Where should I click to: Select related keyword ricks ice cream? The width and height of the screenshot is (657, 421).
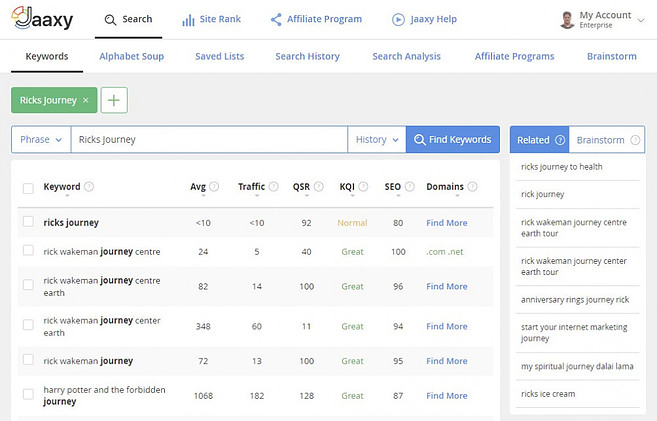point(548,394)
